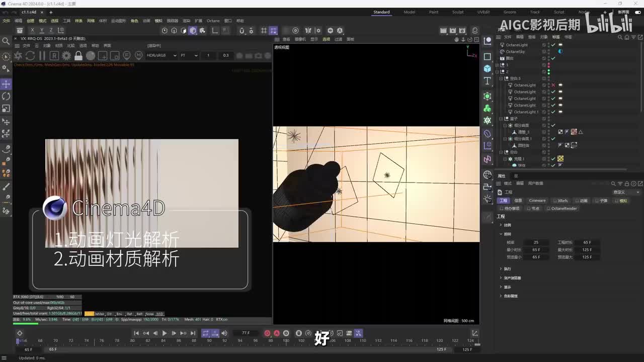Click the snap magnet icon in top toolbar
This screenshot has height=362, width=644.
[x=242, y=31]
